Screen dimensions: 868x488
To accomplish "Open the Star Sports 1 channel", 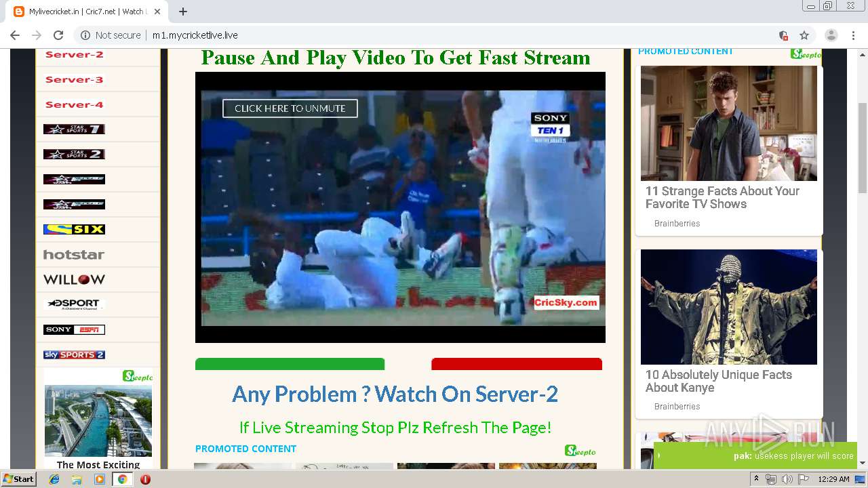I will [x=74, y=129].
